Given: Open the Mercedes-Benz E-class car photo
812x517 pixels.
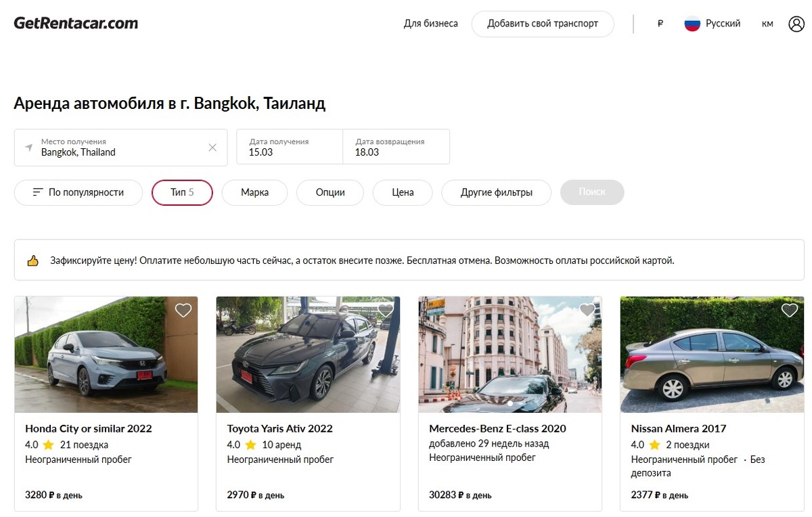Looking at the screenshot, I should click(x=510, y=355).
